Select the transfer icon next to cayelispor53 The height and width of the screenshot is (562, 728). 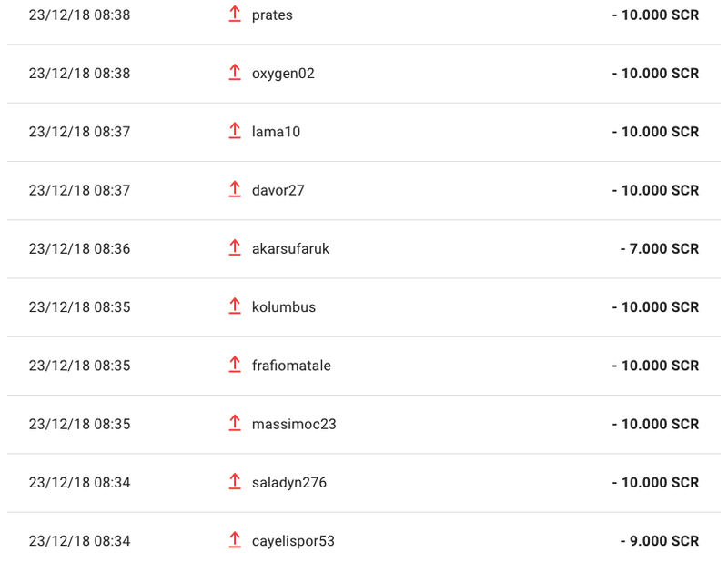[x=235, y=540]
